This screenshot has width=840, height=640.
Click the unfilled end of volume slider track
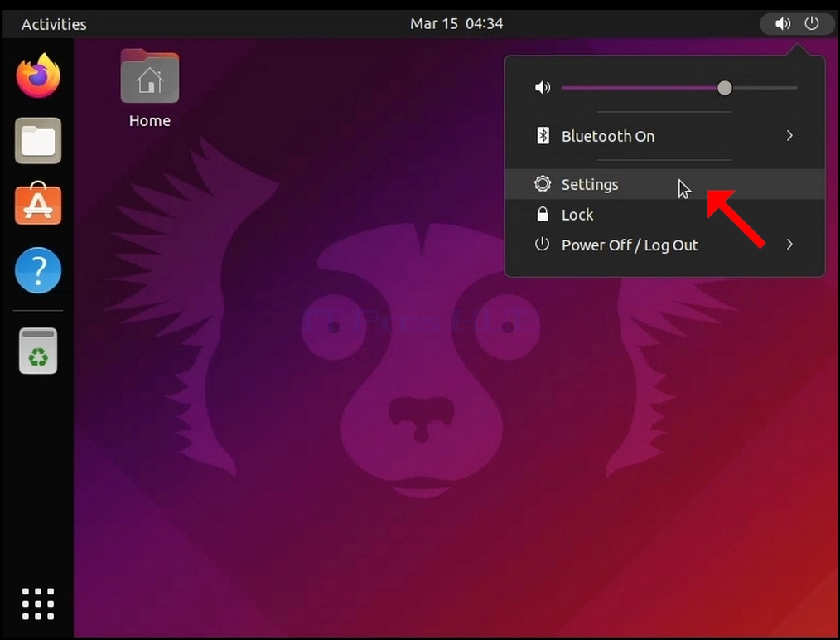point(765,87)
